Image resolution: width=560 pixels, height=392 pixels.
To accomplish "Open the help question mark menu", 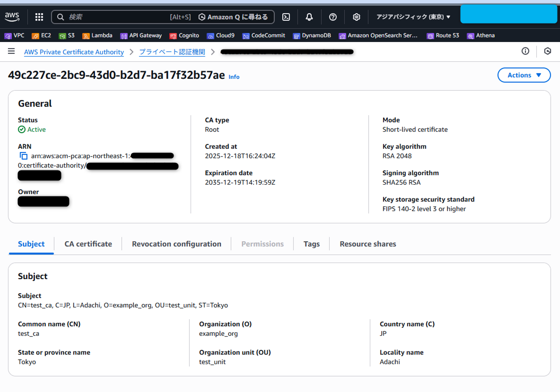I will pyautogui.click(x=333, y=17).
